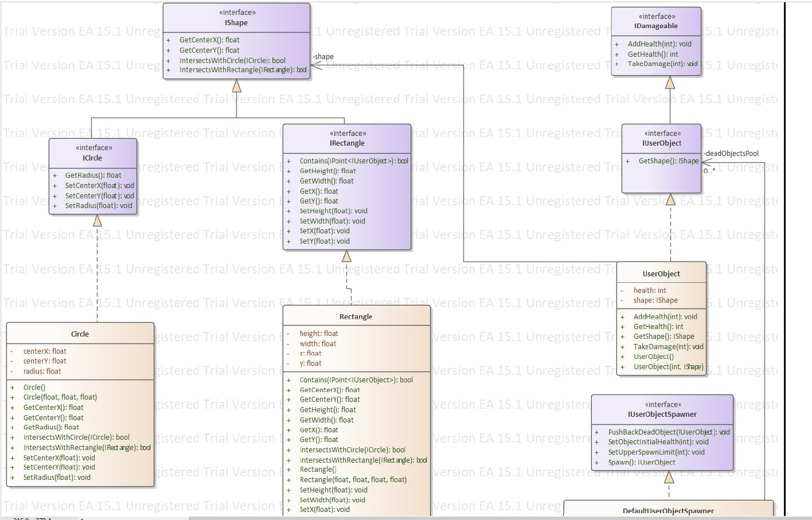Click Circle(float, float, float) constructor
Viewport: 812px width, 520px height.
click(60, 397)
